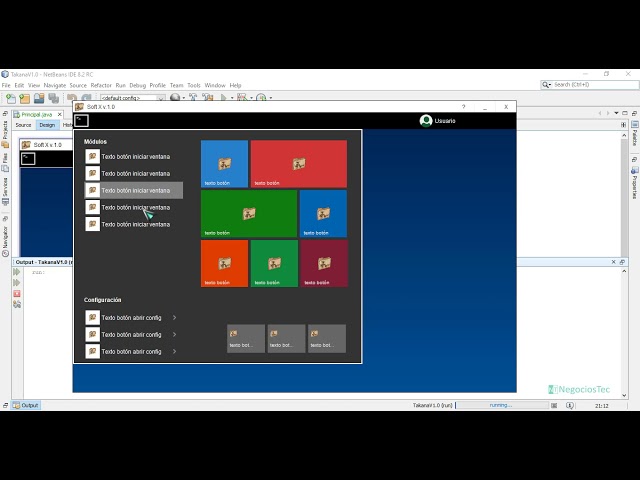Image resolution: width=640 pixels, height=480 pixels.
Task: Click the Search (Ctrl+I) field
Action: tap(589, 85)
